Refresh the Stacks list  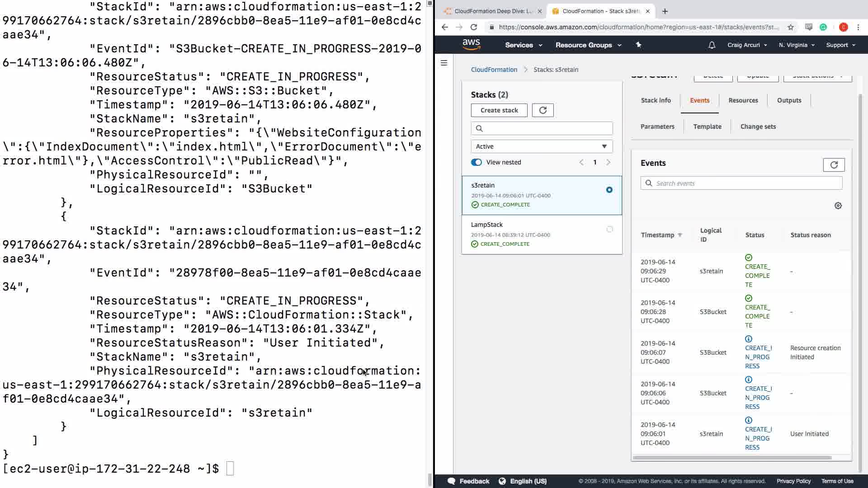tap(542, 110)
